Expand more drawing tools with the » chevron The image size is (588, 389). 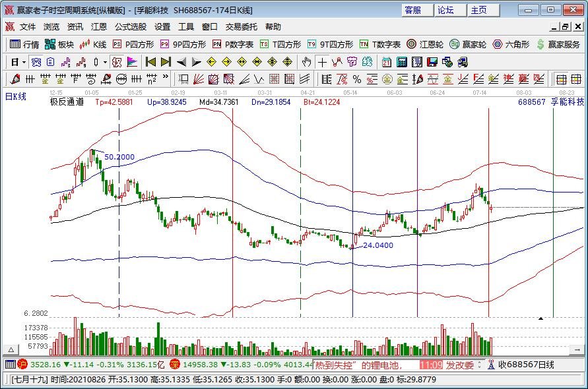[165, 79]
